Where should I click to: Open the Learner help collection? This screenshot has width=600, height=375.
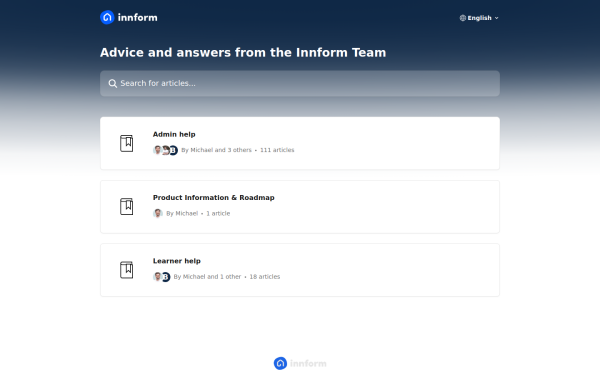[300, 270]
